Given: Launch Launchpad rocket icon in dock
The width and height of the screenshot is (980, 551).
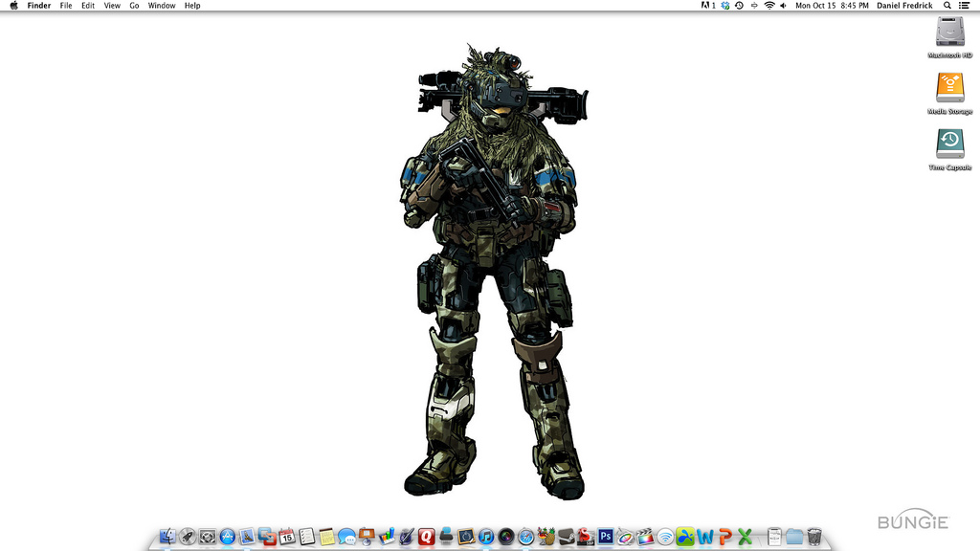Looking at the screenshot, I should pyautogui.click(x=188, y=536).
